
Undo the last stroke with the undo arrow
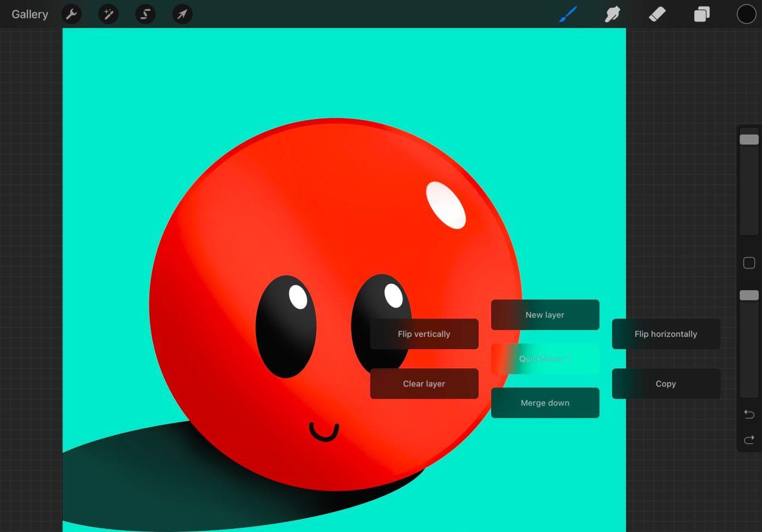coord(749,414)
